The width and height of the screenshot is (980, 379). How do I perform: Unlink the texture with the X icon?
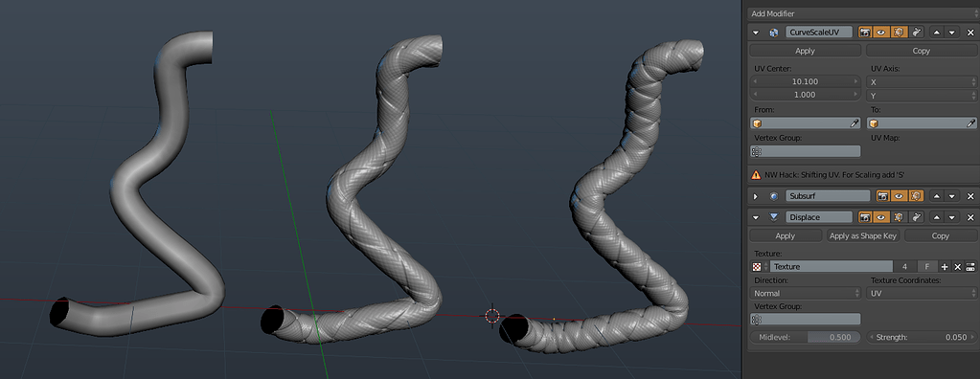(x=958, y=267)
